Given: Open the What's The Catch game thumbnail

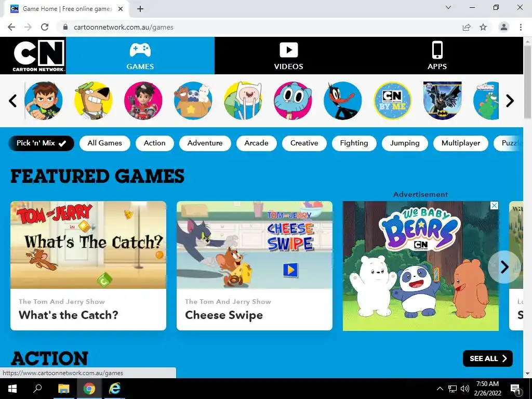Looking at the screenshot, I should [x=88, y=245].
